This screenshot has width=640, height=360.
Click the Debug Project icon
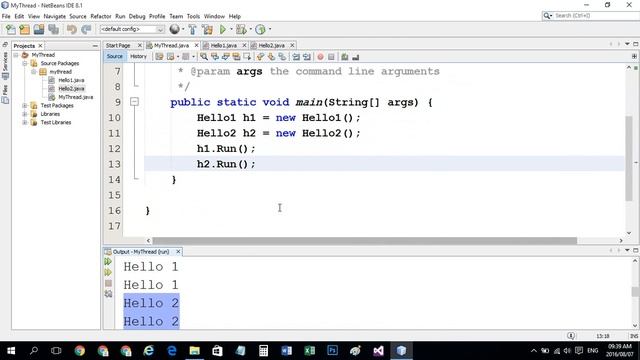(x=241, y=29)
